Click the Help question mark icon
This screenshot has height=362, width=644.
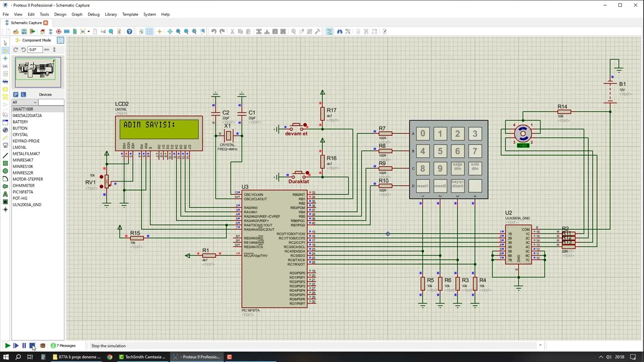pos(129,32)
